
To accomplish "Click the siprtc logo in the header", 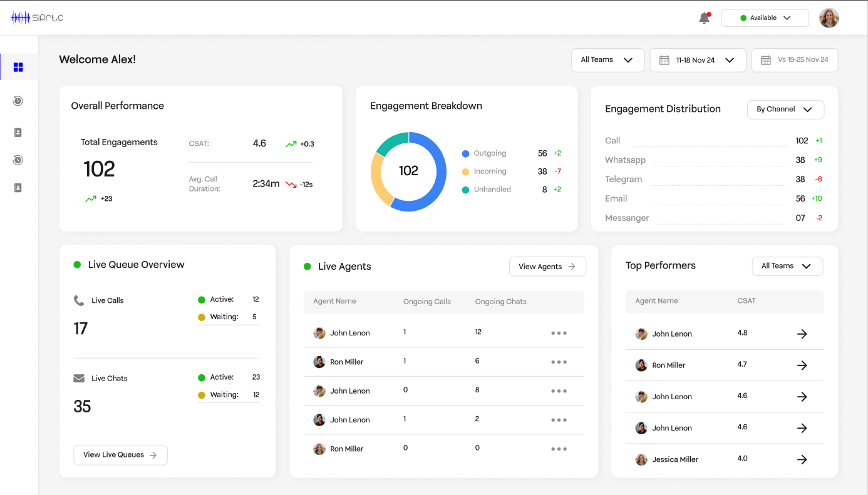I will point(36,18).
